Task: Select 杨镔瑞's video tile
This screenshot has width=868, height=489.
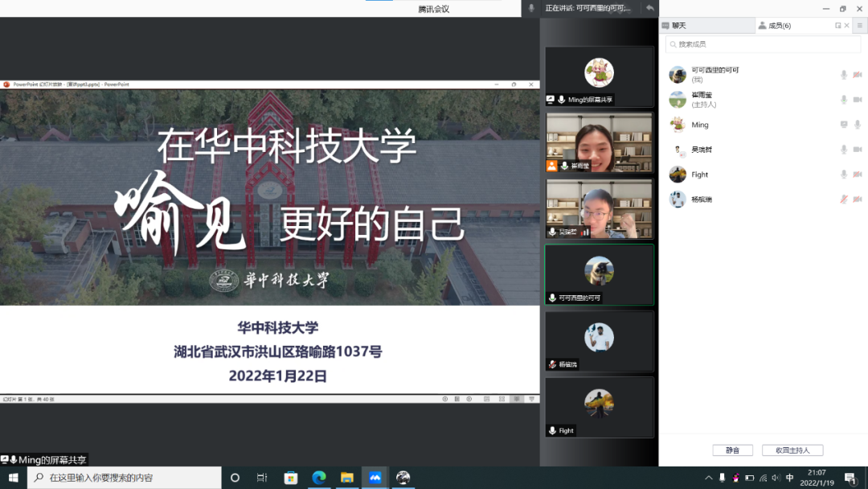Action: click(x=599, y=341)
